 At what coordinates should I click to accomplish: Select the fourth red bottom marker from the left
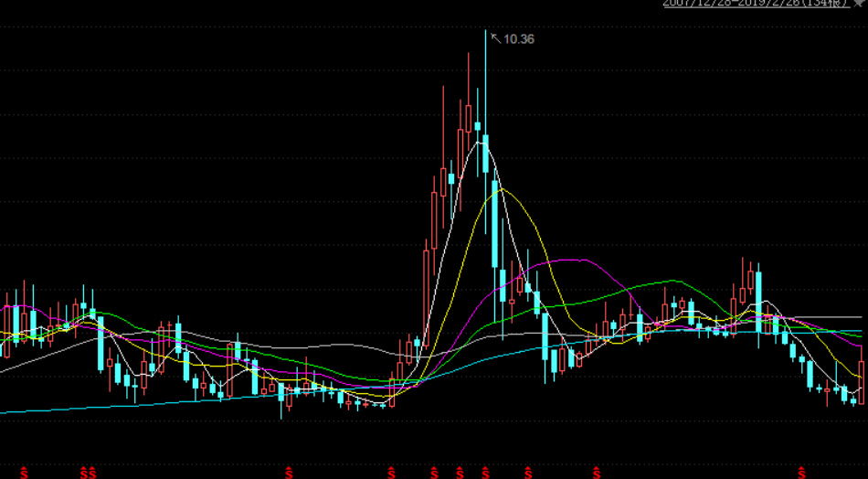(x=290, y=473)
